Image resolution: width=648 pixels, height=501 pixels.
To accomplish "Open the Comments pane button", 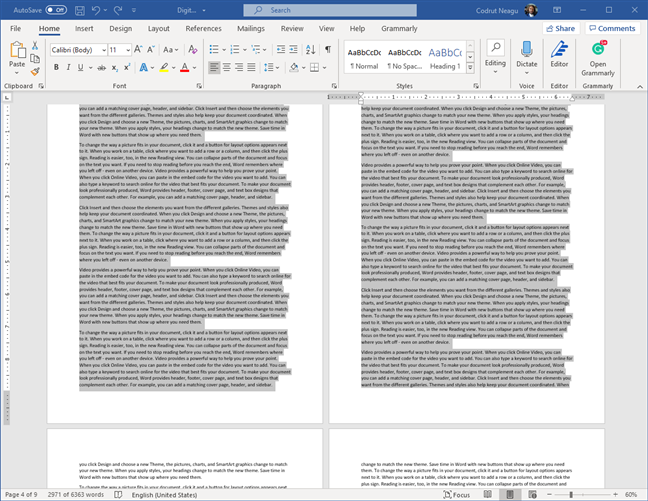I will (612, 28).
